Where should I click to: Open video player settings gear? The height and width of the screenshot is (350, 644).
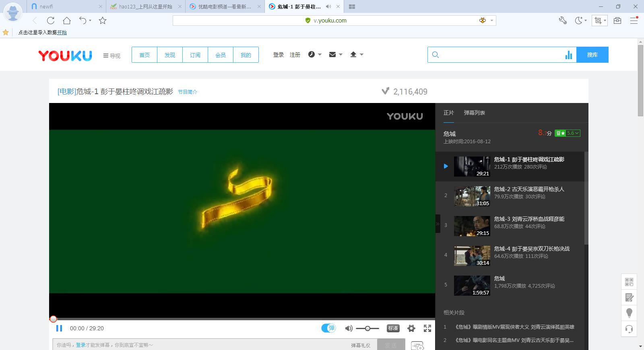pos(411,328)
